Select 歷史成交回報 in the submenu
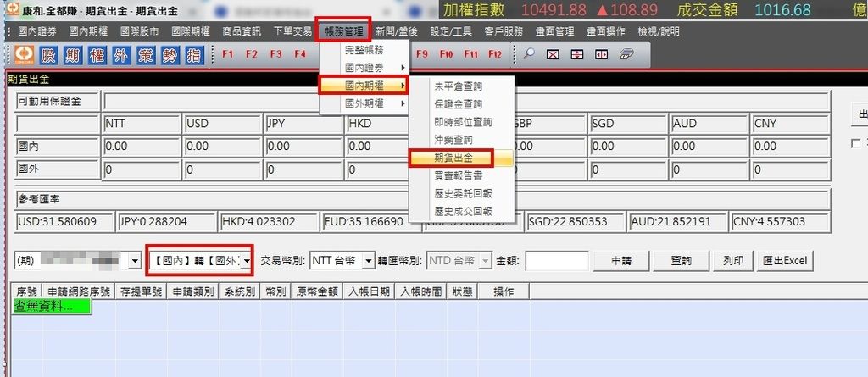The image size is (868, 377). click(x=462, y=211)
